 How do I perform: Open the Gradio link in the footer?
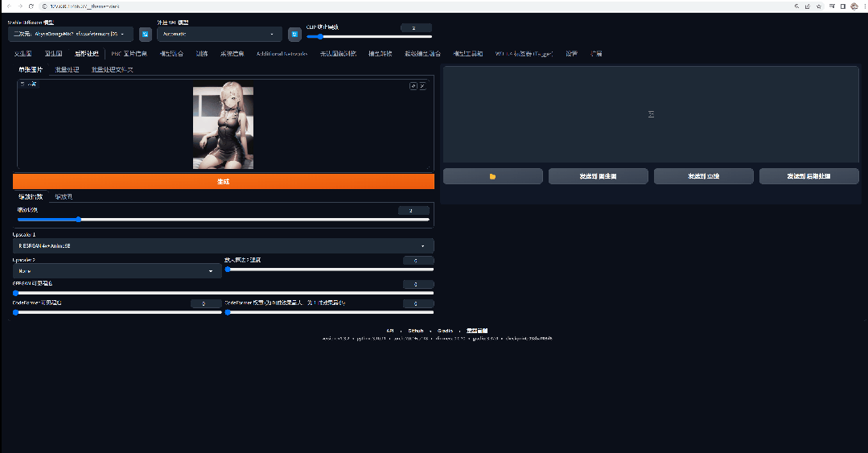445,331
